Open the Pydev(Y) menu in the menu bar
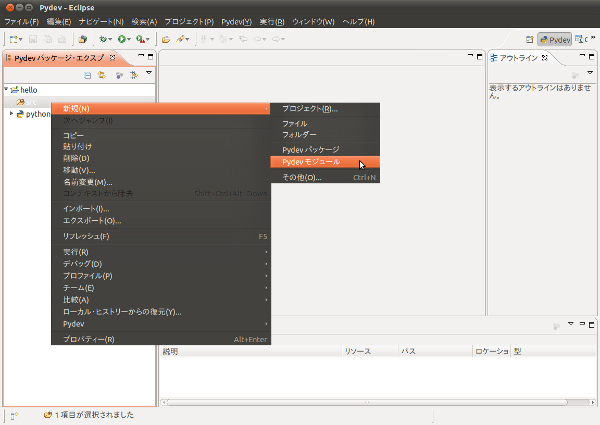The image size is (600, 425). pyautogui.click(x=236, y=22)
